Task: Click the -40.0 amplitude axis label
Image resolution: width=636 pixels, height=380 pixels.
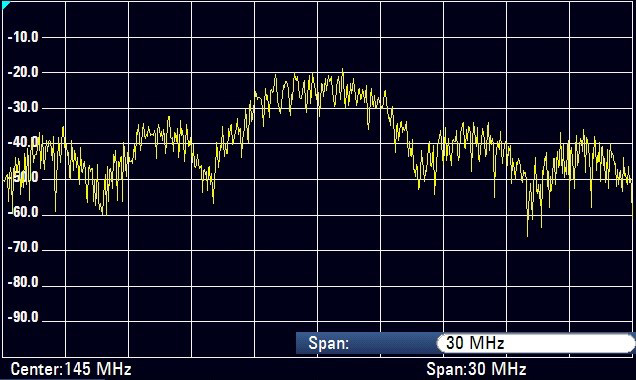Action: [23, 142]
